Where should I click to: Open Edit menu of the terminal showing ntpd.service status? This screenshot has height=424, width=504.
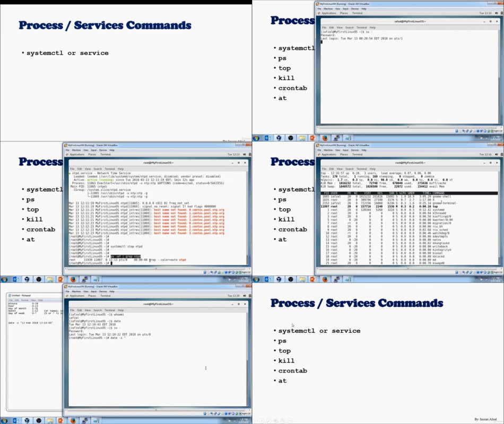point(80,169)
